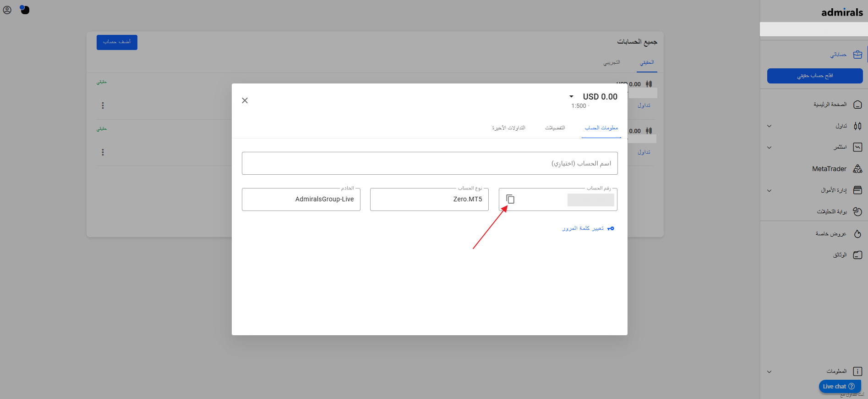Expand the استثمر sidebar menu chevron
The height and width of the screenshot is (399, 868).
coord(769,148)
